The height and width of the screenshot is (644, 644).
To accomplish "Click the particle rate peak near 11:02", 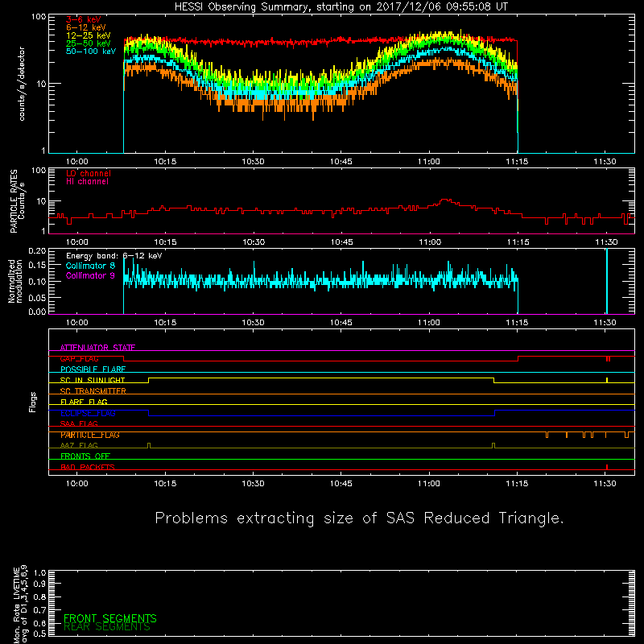I will [445, 200].
